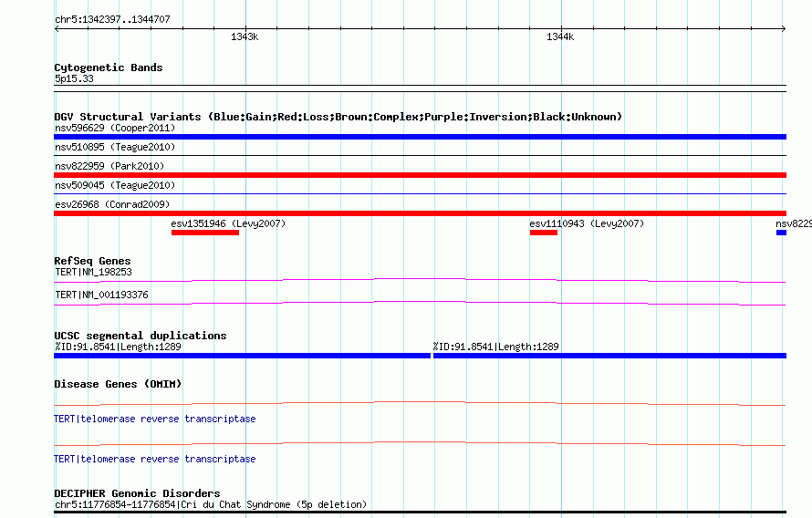This screenshot has height=518, width=812.
Task: Open variant nsv510895 (Teague2010) label
Action: pos(115,147)
